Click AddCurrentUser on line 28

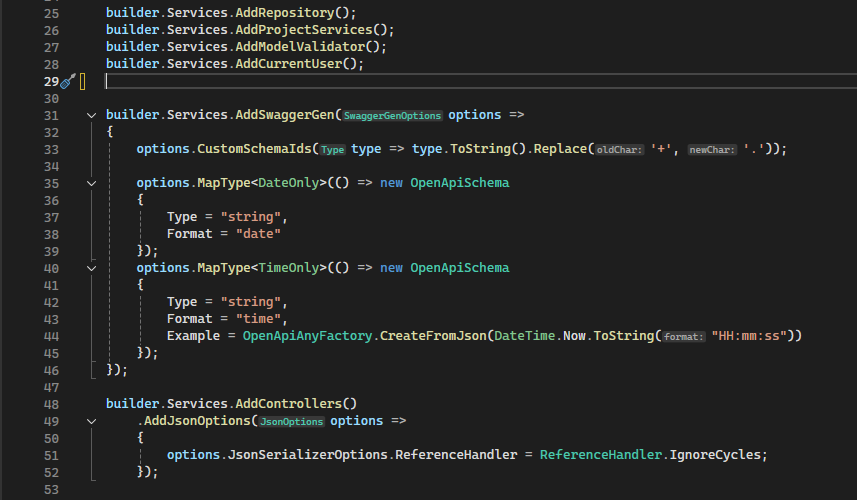289,63
